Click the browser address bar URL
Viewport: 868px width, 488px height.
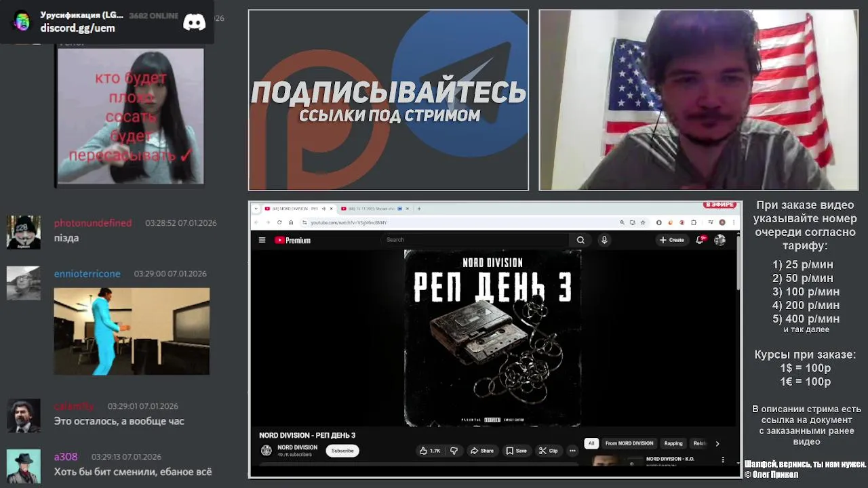(x=349, y=222)
